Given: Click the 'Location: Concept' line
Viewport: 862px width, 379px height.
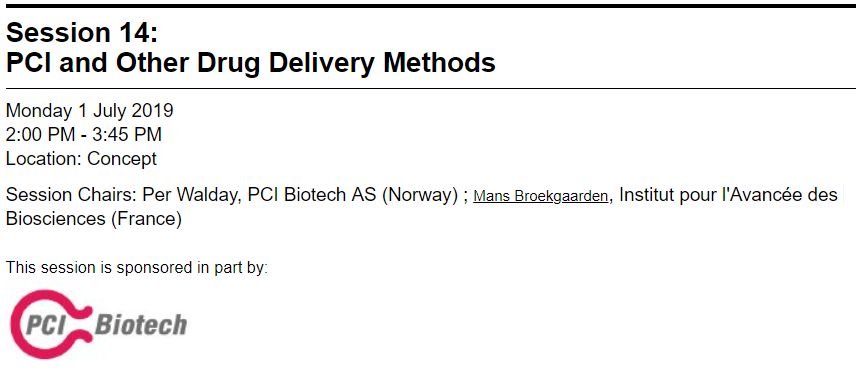Looking at the screenshot, I should click(81, 159).
